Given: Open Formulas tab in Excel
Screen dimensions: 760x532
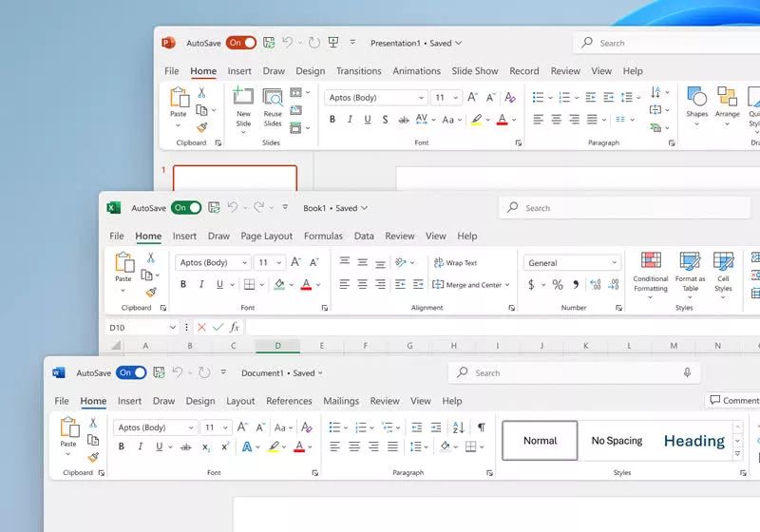Looking at the screenshot, I should pos(323,236).
